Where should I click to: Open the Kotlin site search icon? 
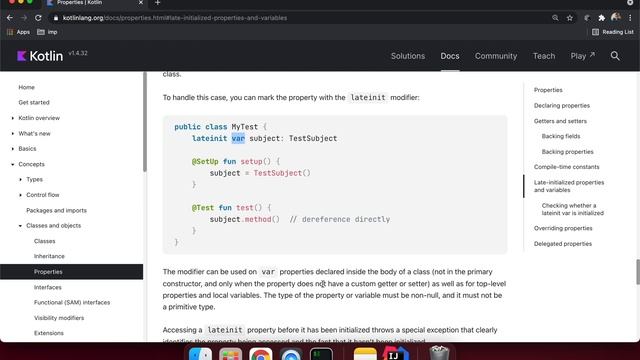pos(615,56)
